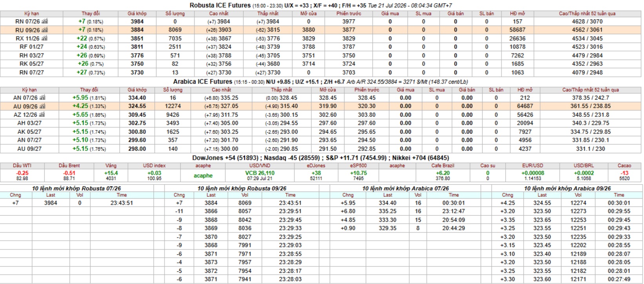The width and height of the screenshot is (644, 284).
Task: Select the AK 05/27 contract label
Action: click(29, 132)
